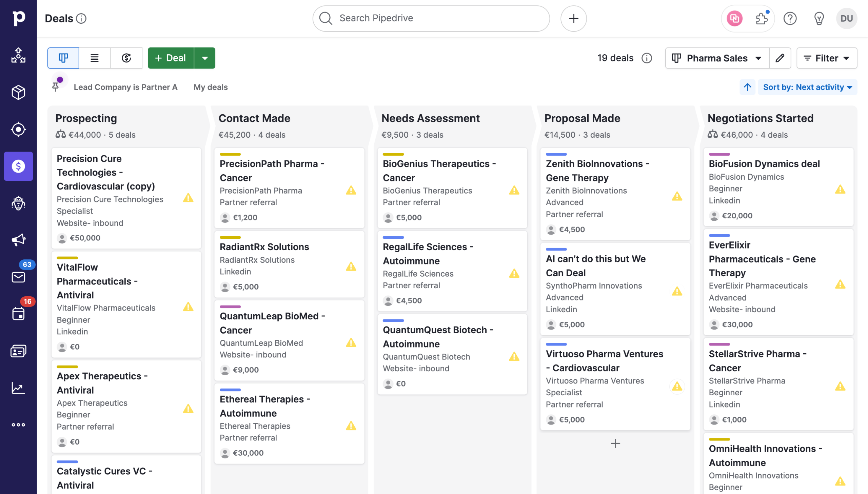The width and height of the screenshot is (868, 494).
Task: Open the Products box sidebar icon
Action: pyautogui.click(x=18, y=92)
